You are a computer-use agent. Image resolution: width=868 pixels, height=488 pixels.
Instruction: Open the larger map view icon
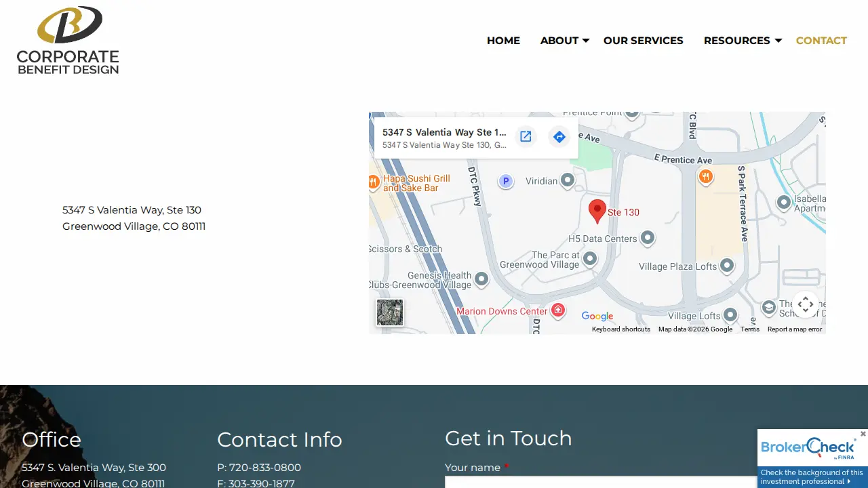(526, 137)
